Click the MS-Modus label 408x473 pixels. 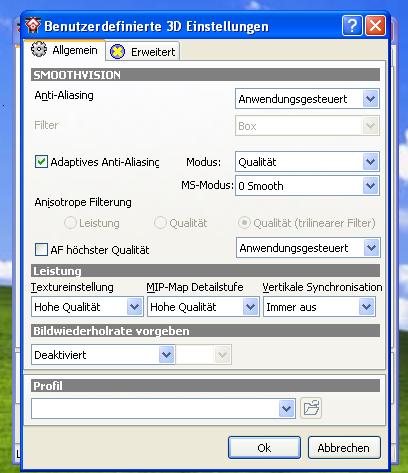click(x=207, y=185)
